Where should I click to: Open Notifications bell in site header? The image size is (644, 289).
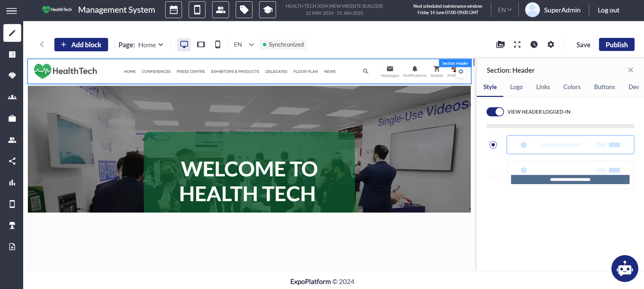click(415, 71)
